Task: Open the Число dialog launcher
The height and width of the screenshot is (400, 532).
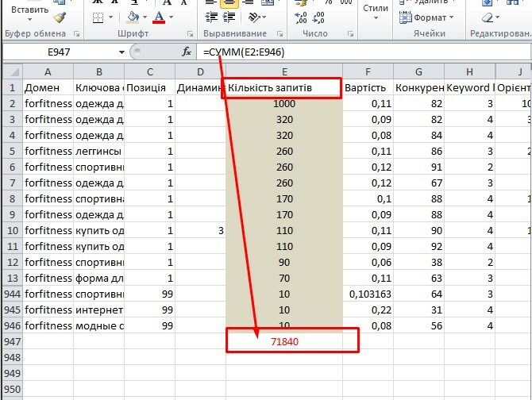Action: [x=350, y=33]
